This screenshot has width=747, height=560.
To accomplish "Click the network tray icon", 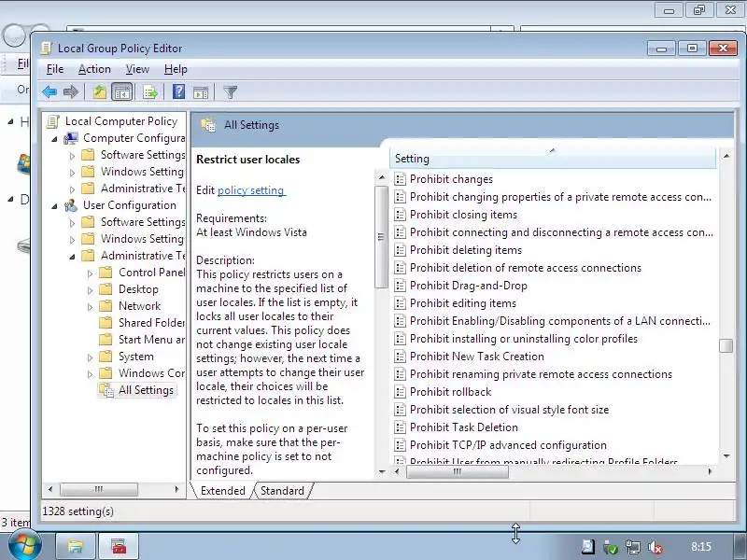I will click(x=633, y=547).
